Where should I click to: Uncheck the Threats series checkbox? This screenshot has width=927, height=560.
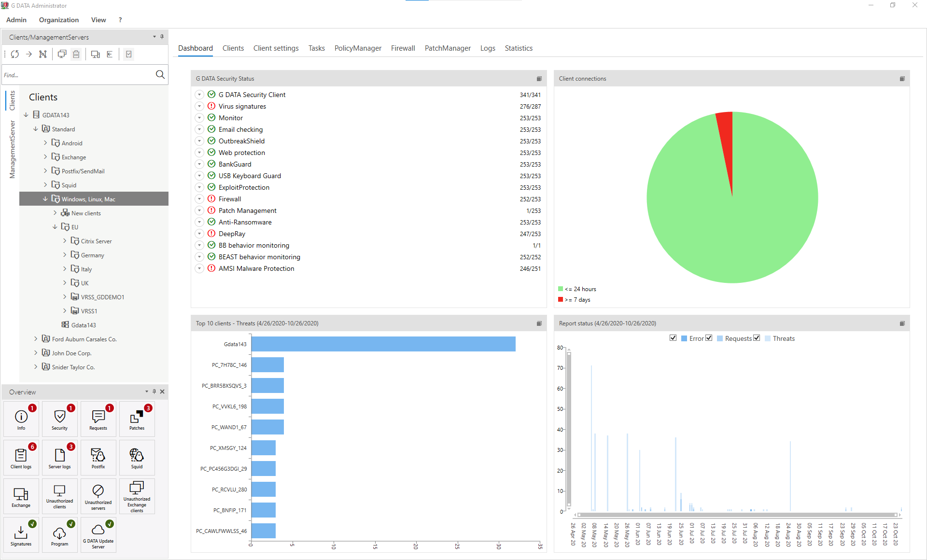757,338
